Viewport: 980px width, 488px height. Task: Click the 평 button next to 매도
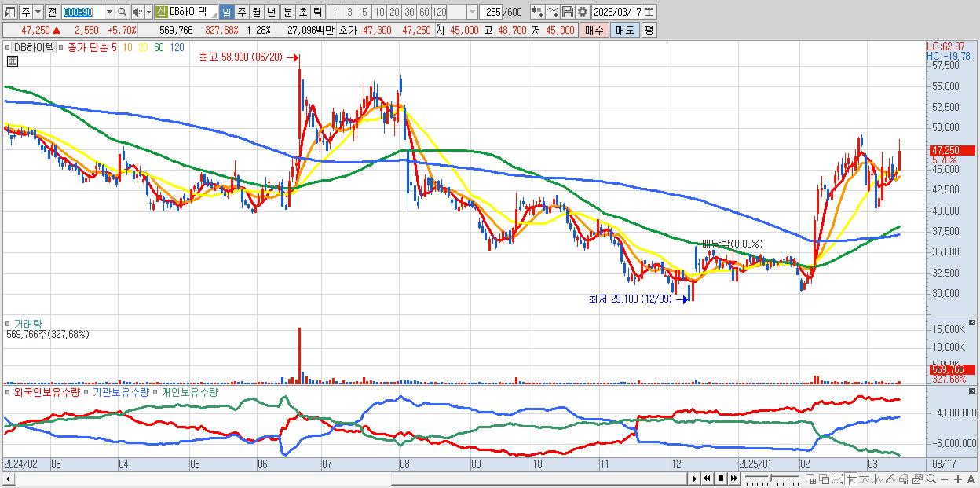[x=649, y=30]
